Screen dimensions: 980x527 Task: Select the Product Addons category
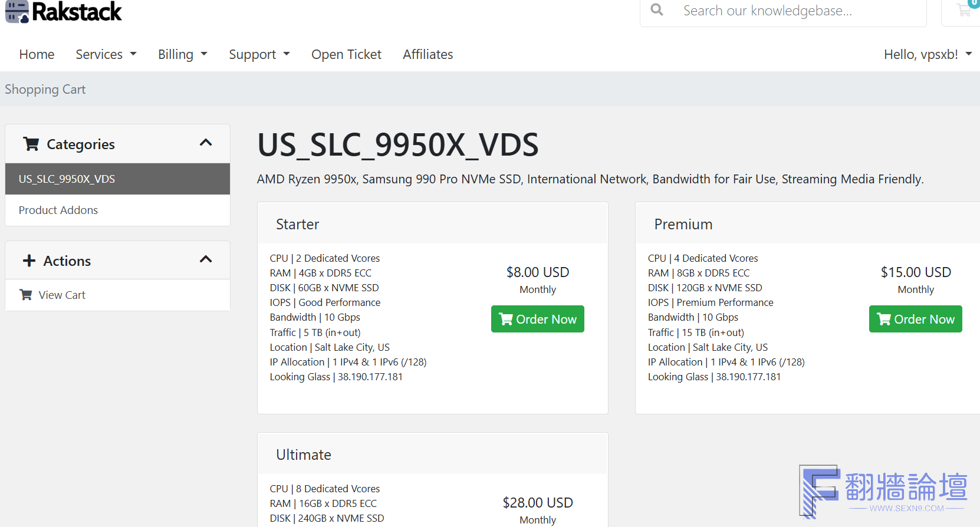click(x=58, y=210)
